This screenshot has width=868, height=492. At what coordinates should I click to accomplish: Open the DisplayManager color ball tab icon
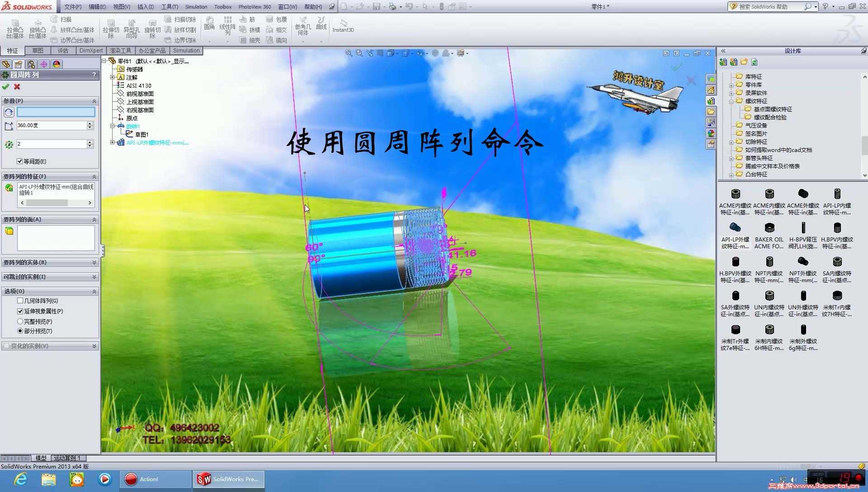tap(57, 64)
